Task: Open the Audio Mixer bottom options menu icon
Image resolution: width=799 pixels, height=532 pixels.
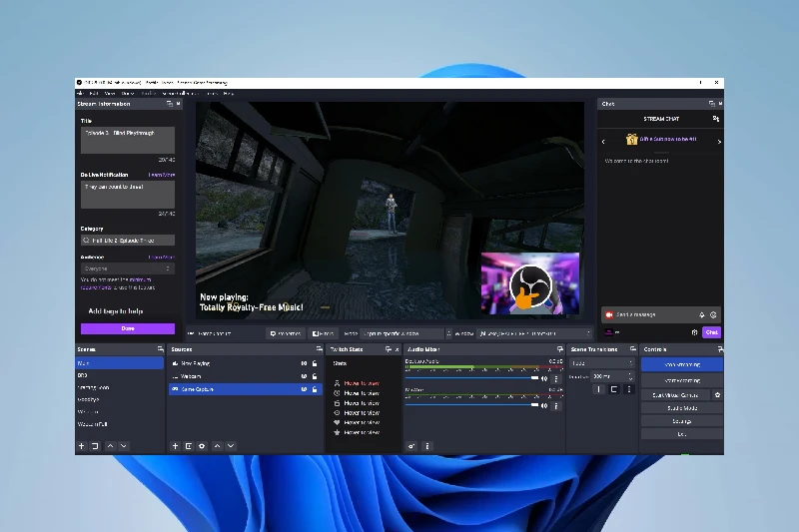Action: click(x=427, y=446)
